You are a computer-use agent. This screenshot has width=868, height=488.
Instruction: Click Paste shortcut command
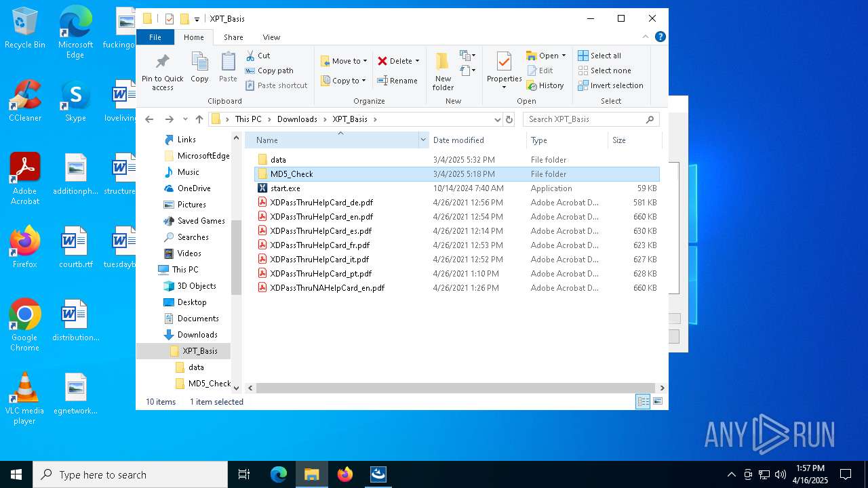(x=276, y=85)
